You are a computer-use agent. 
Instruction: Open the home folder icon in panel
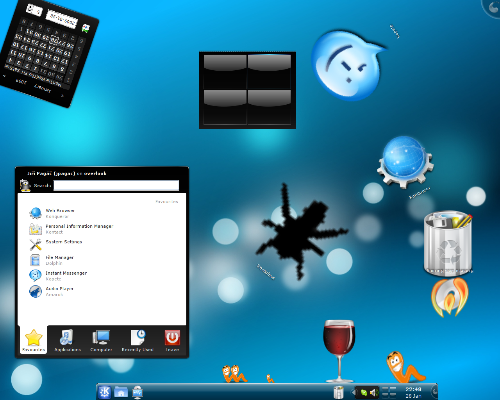[121, 392]
